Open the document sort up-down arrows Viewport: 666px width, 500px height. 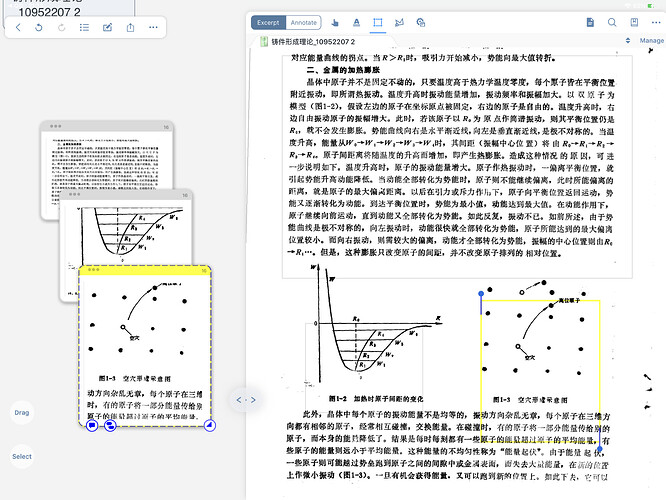point(628,41)
